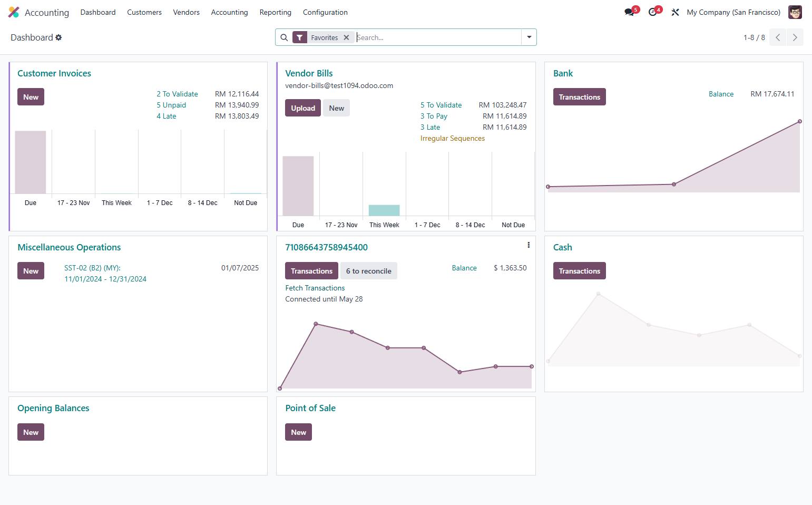
Task: Click the RM 17,674.11 bank balance value
Action: [x=772, y=94]
